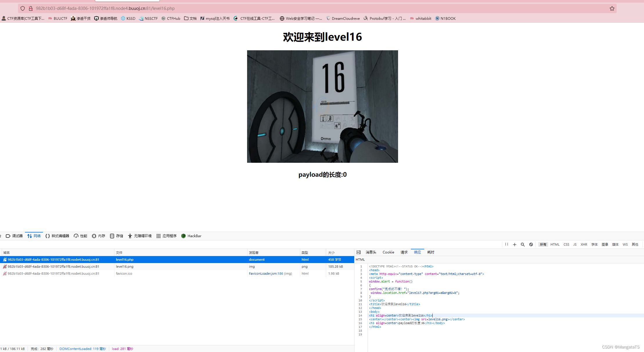The image size is (644, 352).
Task: Sort by the 文件 column header
Action: [181, 253]
